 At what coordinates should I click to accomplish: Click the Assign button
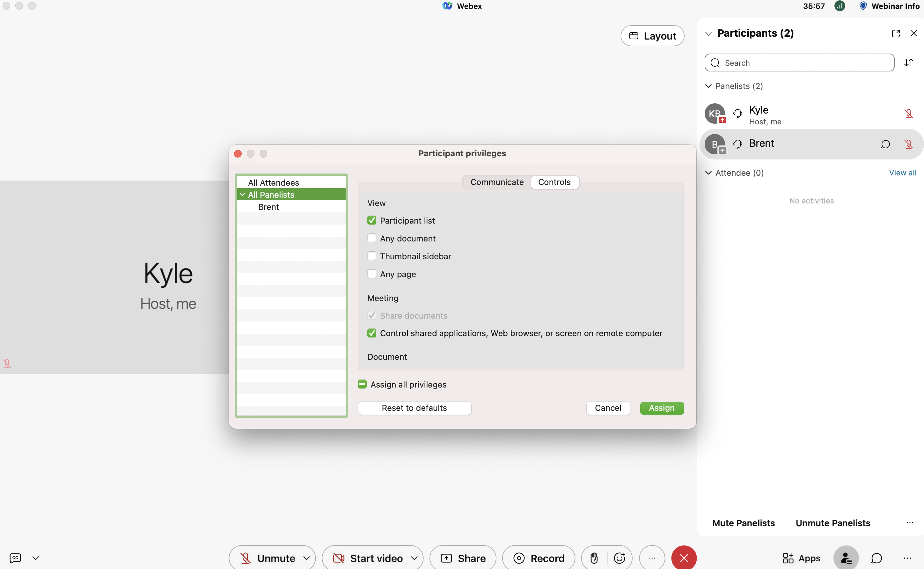661,408
